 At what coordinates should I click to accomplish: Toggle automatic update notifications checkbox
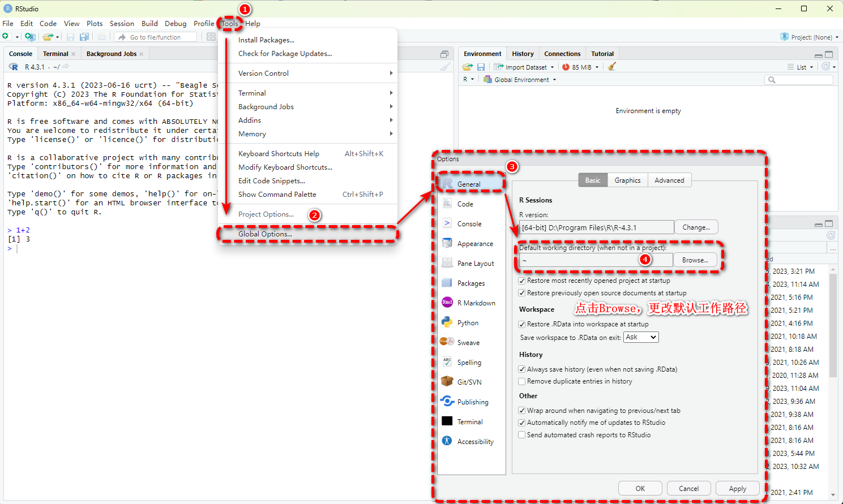coord(522,423)
